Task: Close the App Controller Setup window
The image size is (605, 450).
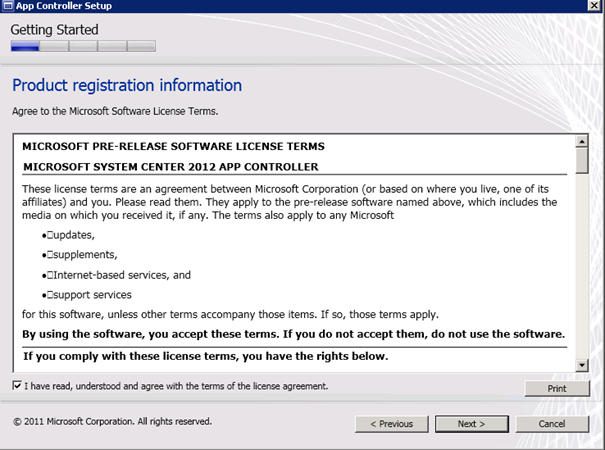Action: (594, 5)
